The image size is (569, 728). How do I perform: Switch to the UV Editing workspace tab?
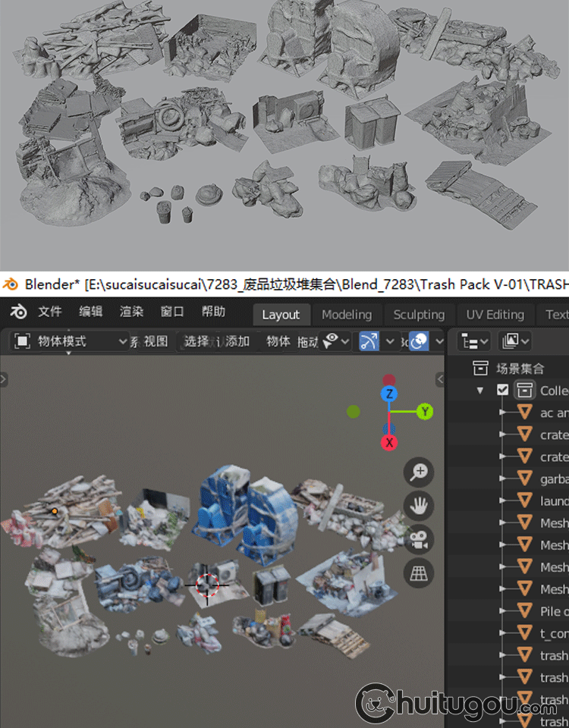[x=495, y=315]
